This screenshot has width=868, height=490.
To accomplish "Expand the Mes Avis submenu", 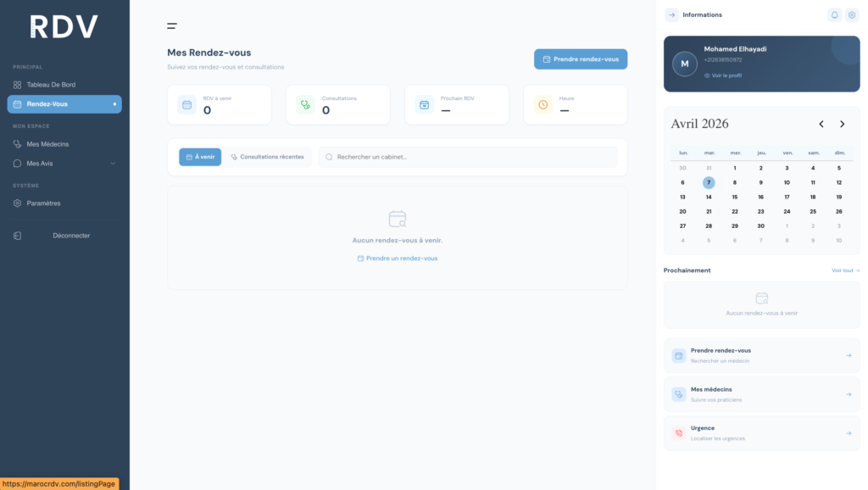I will [x=113, y=164].
